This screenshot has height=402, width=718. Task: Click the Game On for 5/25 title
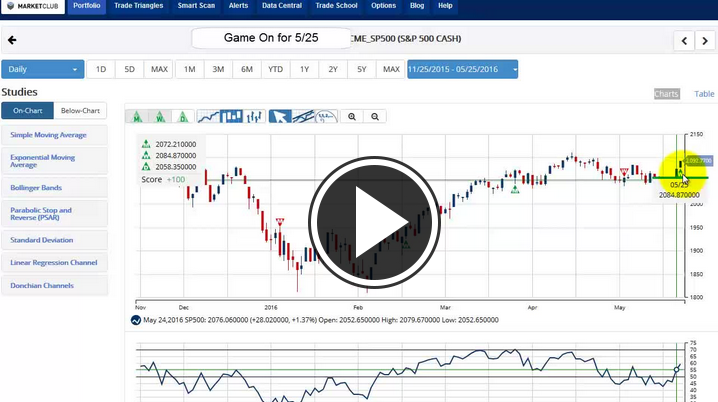271,38
